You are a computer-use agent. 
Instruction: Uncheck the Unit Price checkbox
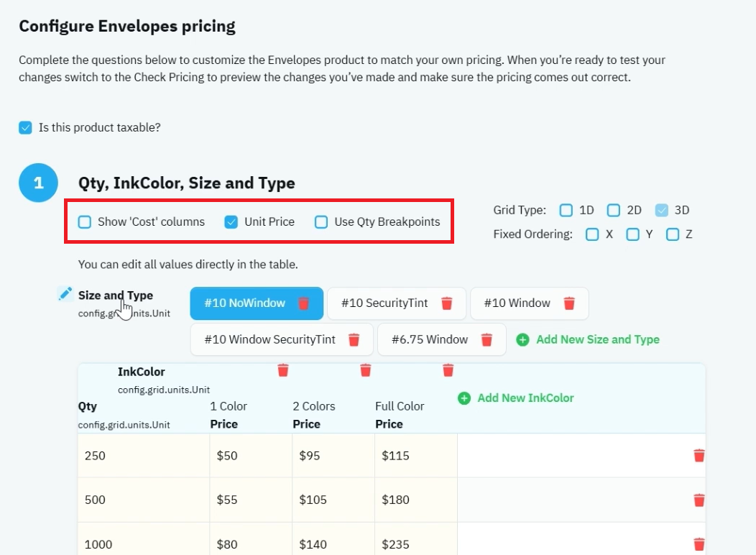click(x=231, y=222)
